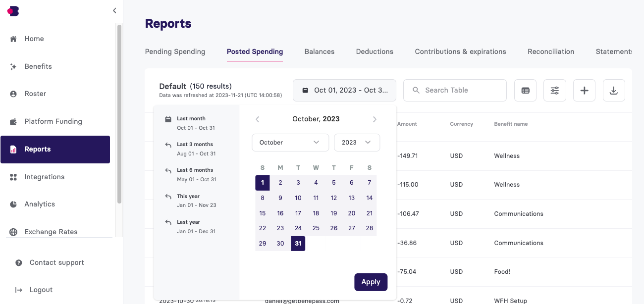Click the search magnifier icon
Image resolution: width=644 pixels, height=304 pixels.
pyautogui.click(x=416, y=90)
